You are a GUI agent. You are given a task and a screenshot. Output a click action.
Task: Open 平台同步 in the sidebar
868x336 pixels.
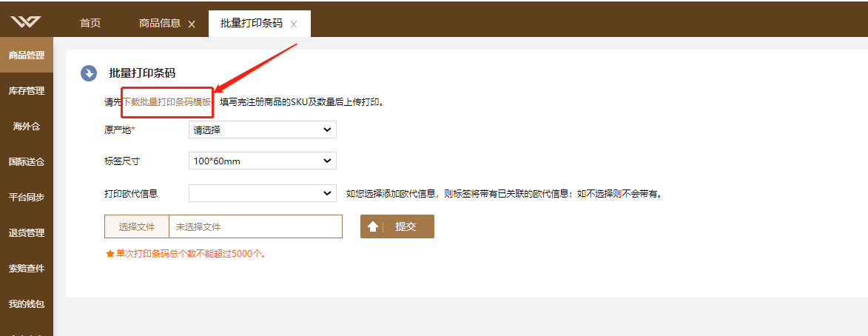pyautogui.click(x=27, y=197)
